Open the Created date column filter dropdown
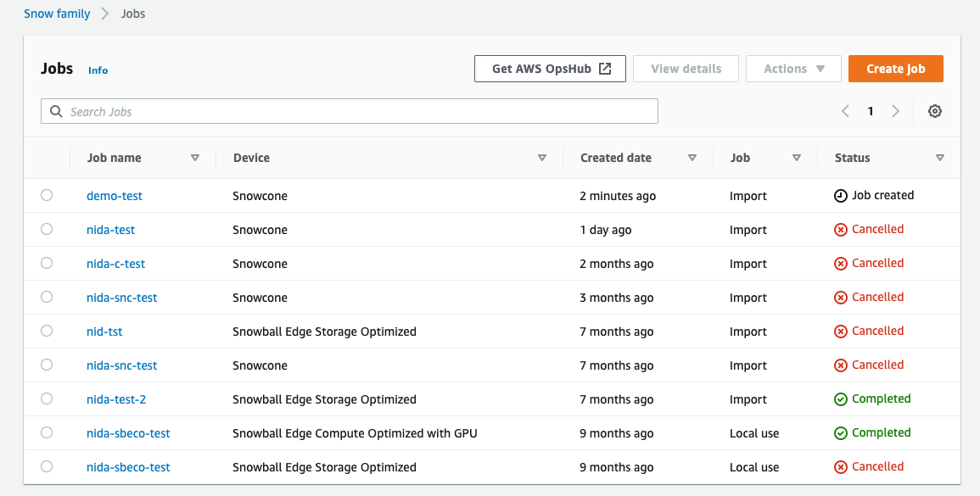980x496 pixels. click(692, 158)
